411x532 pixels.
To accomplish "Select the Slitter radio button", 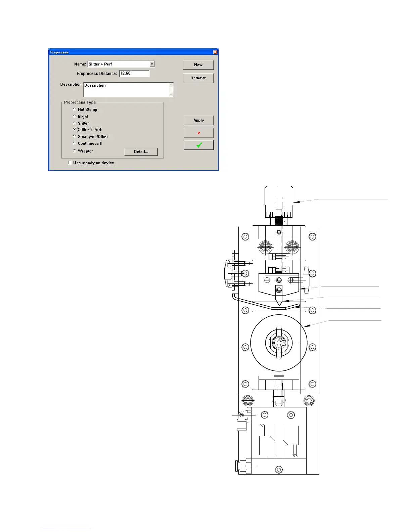I will pyautogui.click(x=75, y=123).
